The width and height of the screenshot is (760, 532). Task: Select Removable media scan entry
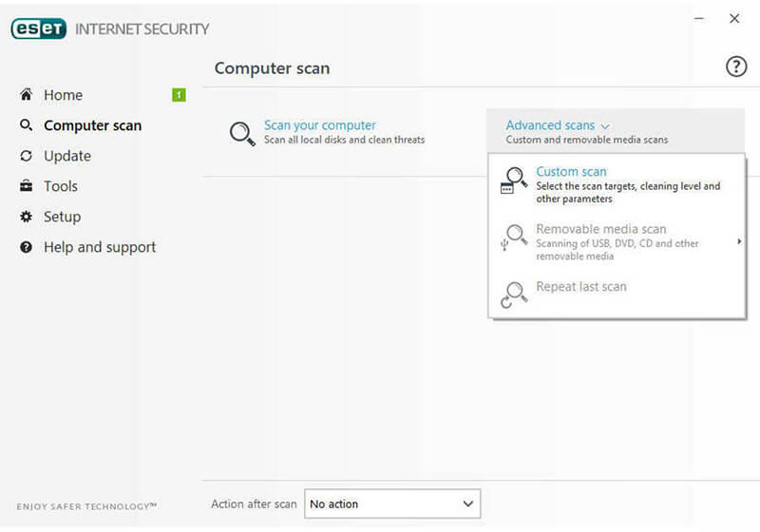point(617,241)
